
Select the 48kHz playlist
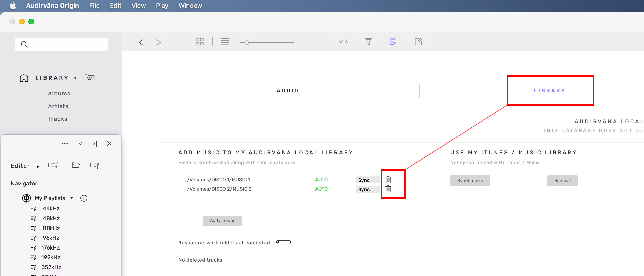click(51, 218)
